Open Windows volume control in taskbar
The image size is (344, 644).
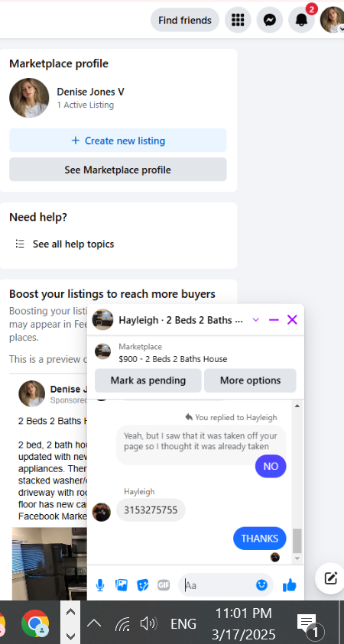coord(148,624)
